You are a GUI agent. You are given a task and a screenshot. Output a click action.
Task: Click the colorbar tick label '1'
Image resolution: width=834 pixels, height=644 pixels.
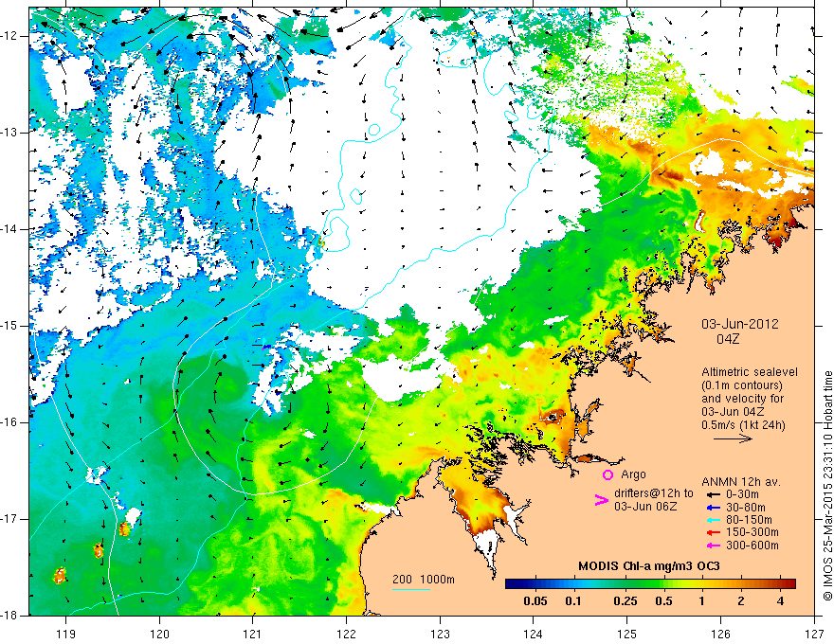[701, 601]
